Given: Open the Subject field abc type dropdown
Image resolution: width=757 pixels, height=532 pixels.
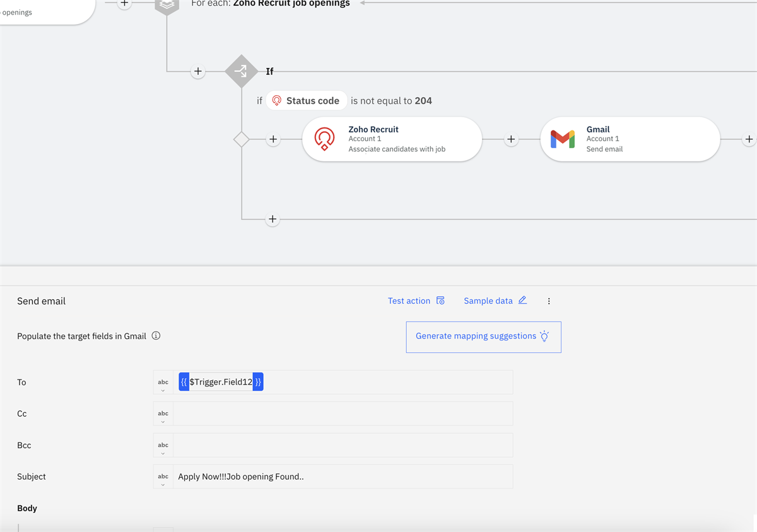Looking at the screenshot, I should 163,477.
